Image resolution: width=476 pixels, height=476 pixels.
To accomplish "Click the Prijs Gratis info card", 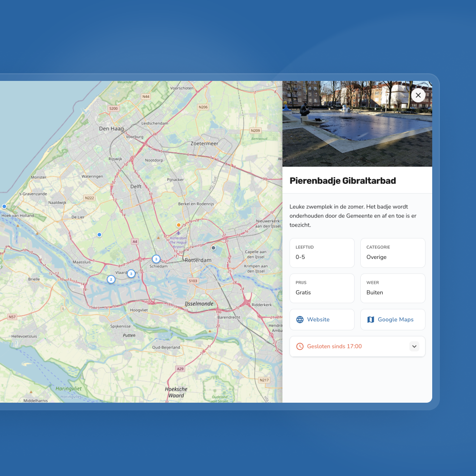I will pyautogui.click(x=322, y=288).
